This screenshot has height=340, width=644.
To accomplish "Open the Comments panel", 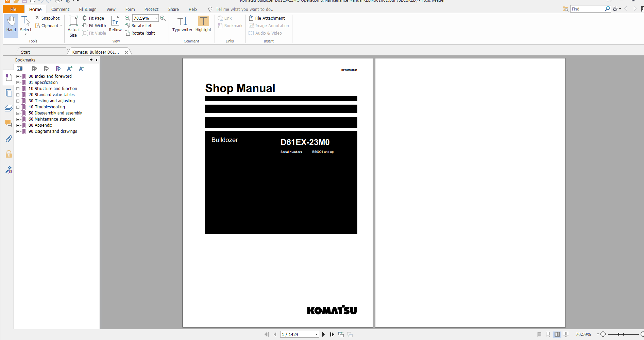I will click(9, 123).
